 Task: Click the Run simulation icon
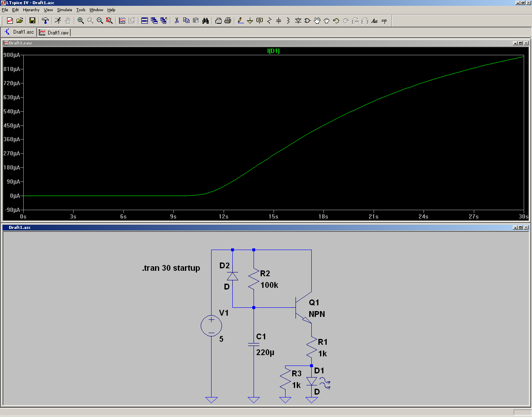[58, 20]
